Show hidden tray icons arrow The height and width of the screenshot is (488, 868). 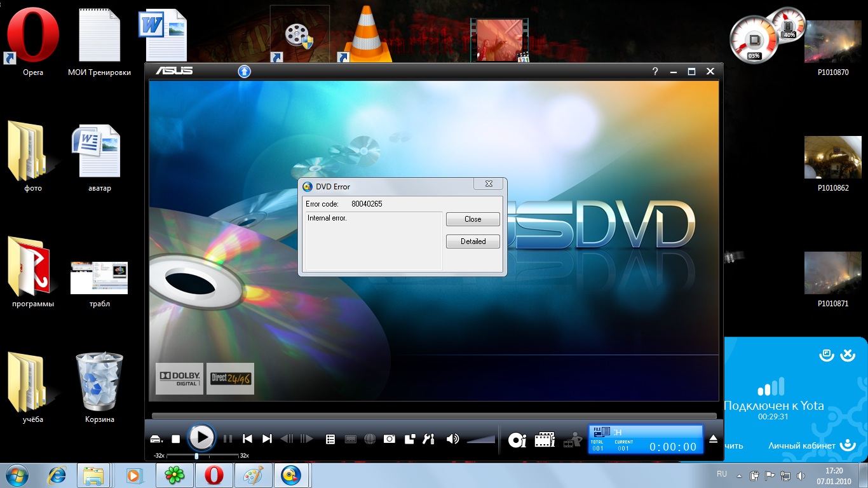[x=739, y=475]
